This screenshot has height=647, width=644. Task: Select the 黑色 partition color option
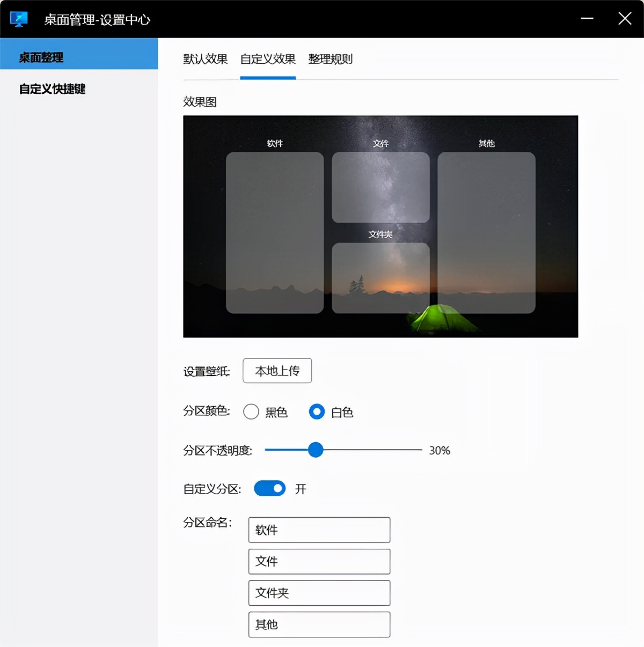pos(251,411)
